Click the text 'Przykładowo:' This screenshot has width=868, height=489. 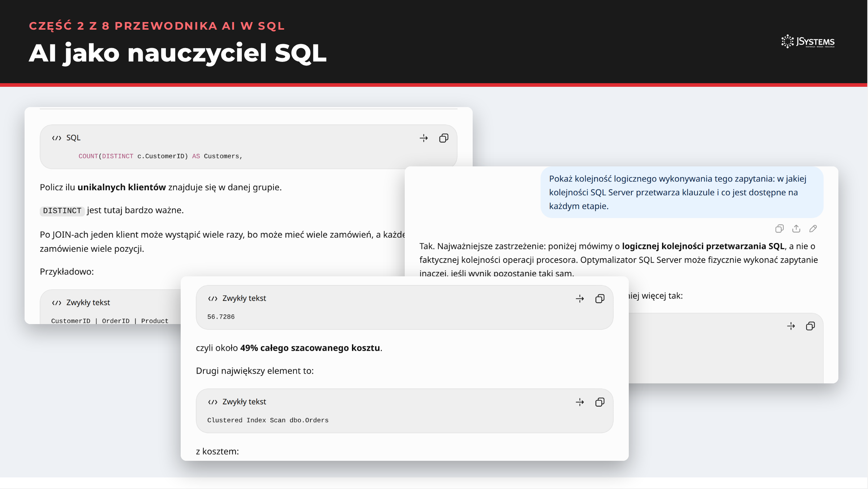[67, 272]
